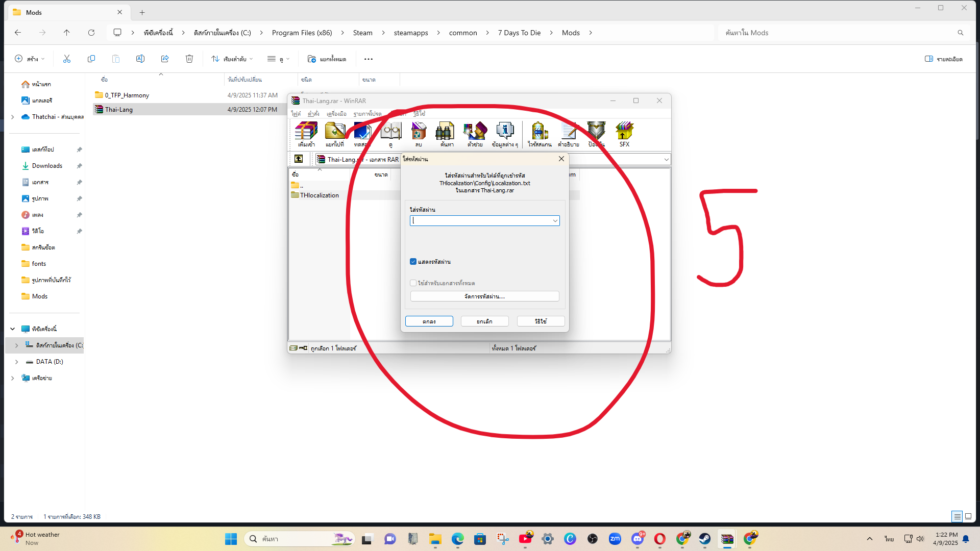Open WinRAR's Favorites (รายการโปรด) menu
The image size is (980, 551).
pyautogui.click(x=367, y=114)
